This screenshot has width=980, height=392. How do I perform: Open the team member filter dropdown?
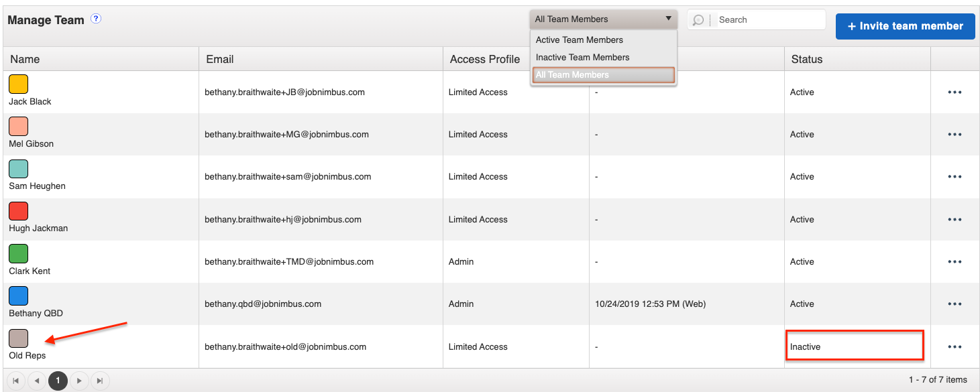tap(669, 18)
